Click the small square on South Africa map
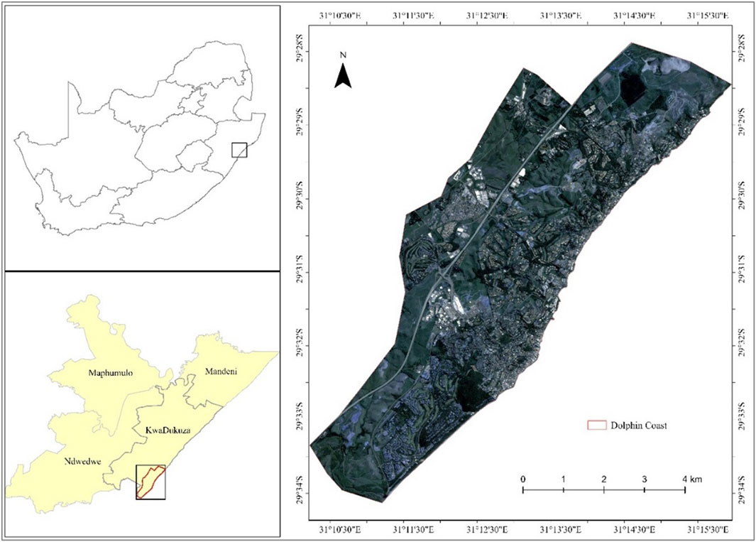This screenshot has width=756, height=542. point(239,150)
